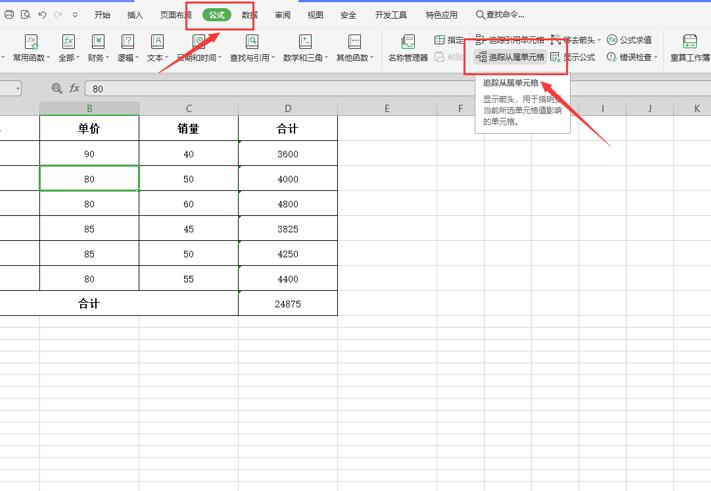711x491 pixels.
Task: Click the cell containing 4400
Action: [288, 278]
